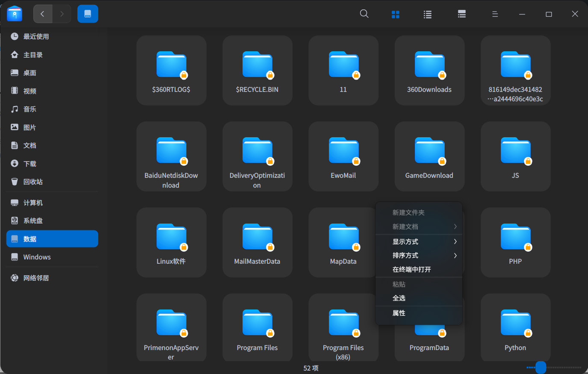Screen dimensions: 588x374
Task: Click the home icon for 主目录
Action: tap(15, 54)
